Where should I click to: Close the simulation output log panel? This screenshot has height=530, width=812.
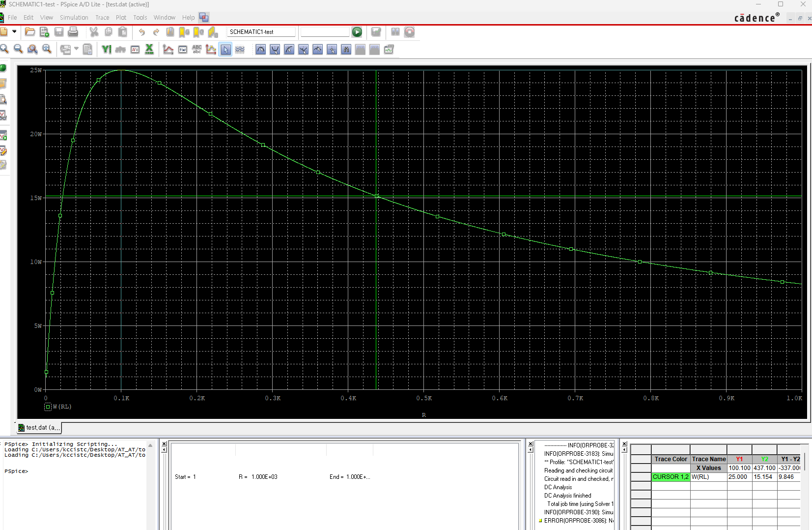tap(531, 444)
